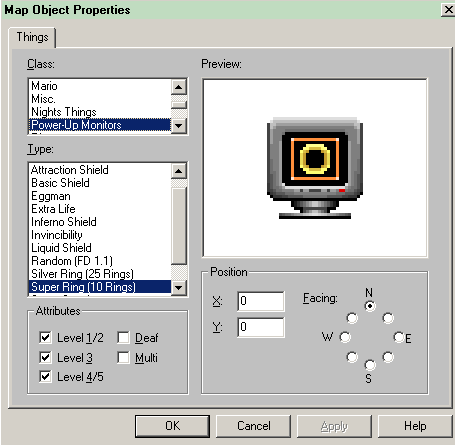Pick Silver Ring (25 Rings) type

(82, 274)
